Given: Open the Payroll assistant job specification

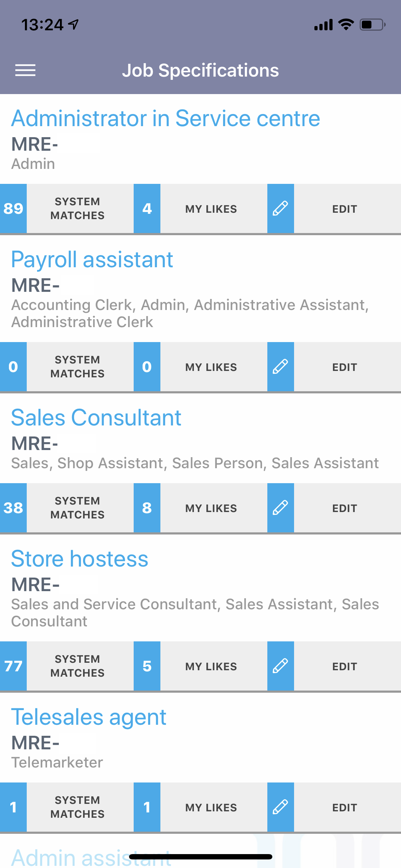Looking at the screenshot, I should [92, 260].
